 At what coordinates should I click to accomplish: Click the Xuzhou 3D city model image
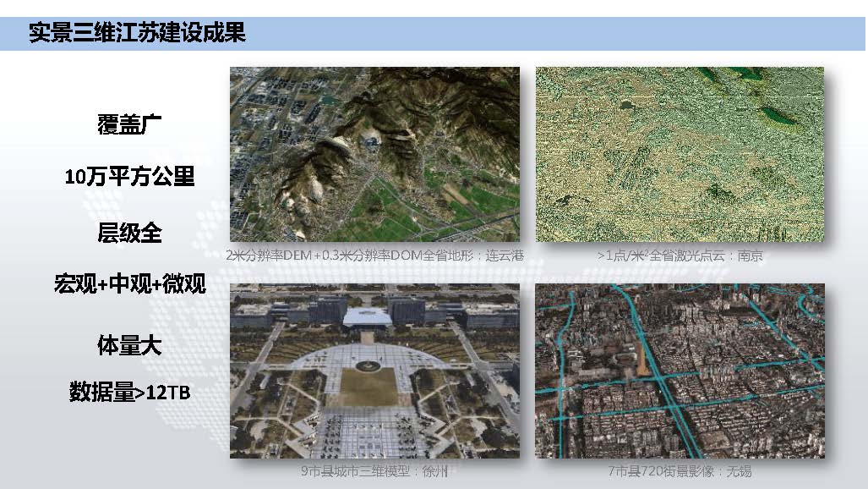point(375,371)
